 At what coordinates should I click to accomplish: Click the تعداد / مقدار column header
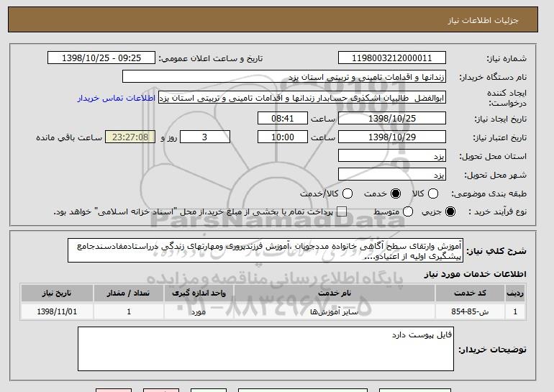pyautogui.click(x=128, y=293)
